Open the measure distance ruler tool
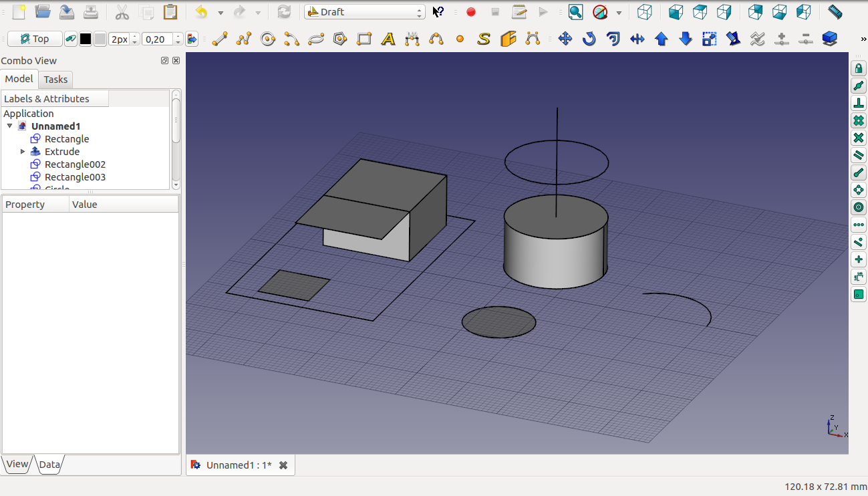The height and width of the screenshot is (496, 868). click(835, 12)
